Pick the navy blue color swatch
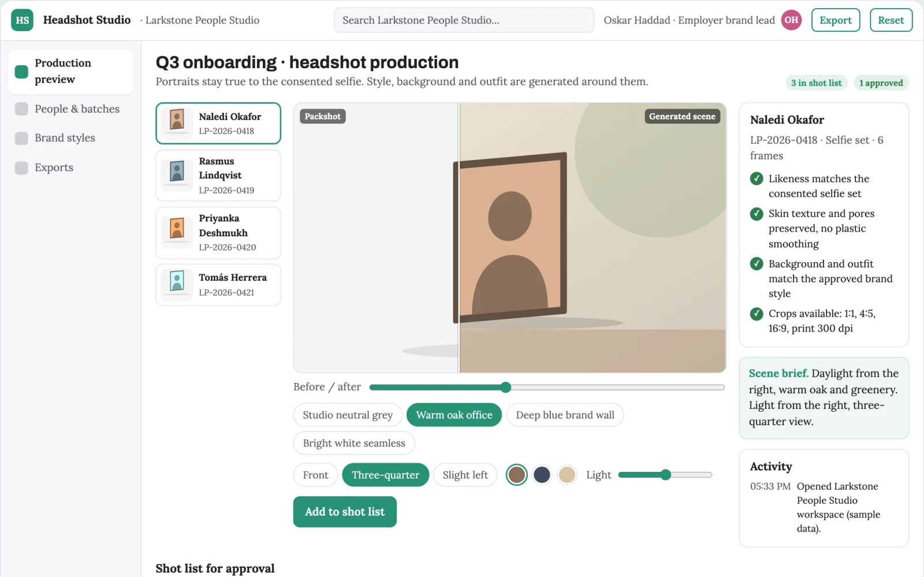Screen dimensions: 924x577 pos(542,475)
